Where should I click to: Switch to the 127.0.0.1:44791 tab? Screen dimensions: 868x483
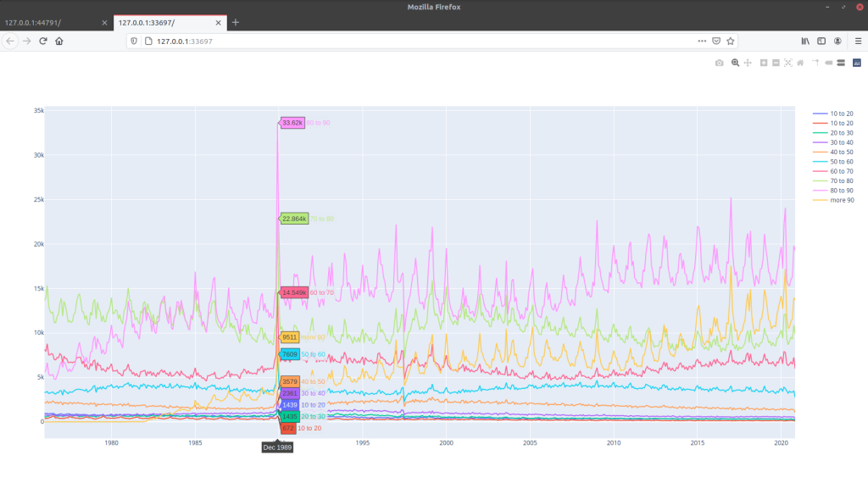coord(51,22)
